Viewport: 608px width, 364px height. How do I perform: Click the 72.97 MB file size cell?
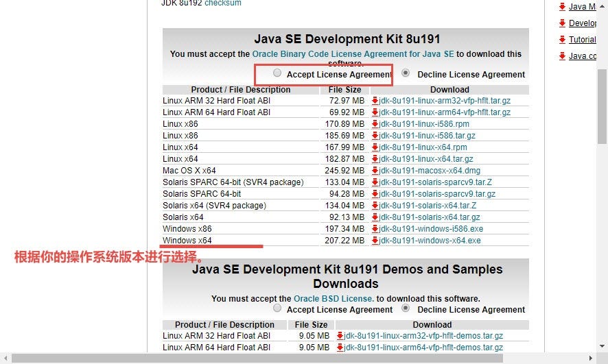pos(347,101)
